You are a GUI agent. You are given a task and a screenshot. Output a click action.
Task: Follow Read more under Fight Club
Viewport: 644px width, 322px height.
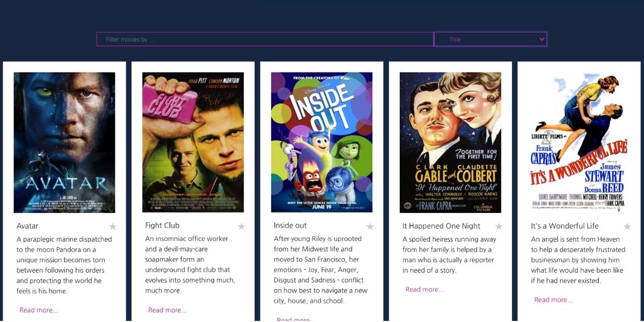(167, 310)
